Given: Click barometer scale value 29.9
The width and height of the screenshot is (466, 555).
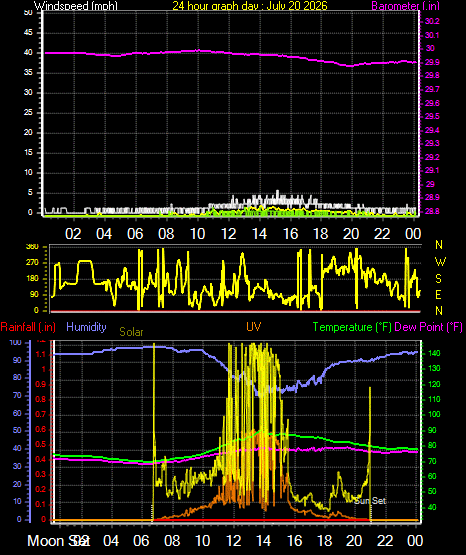Looking at the screenshot, I should (x=432, y=62).
